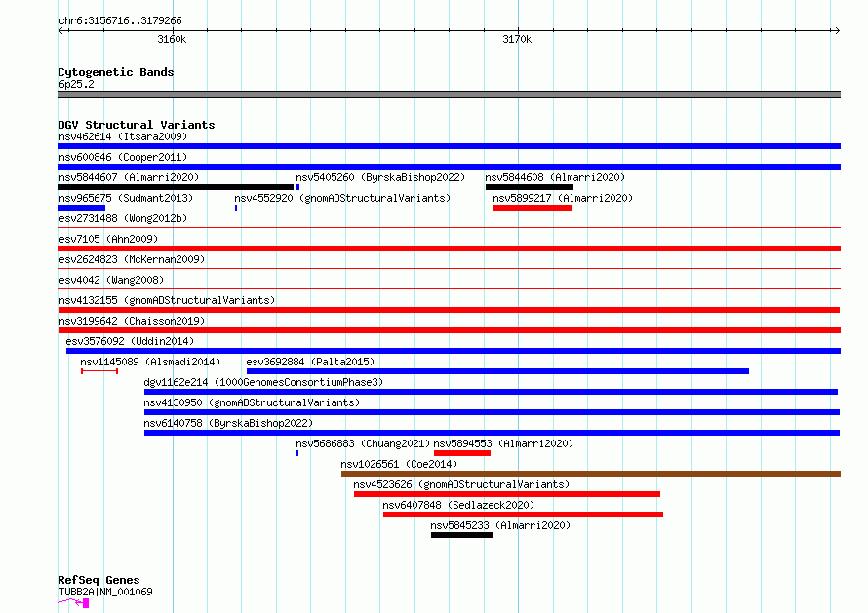This screenshot has width=868, height=613.
Task: Select small blue nsv5405260 variant tick
Action: [297, 187]
